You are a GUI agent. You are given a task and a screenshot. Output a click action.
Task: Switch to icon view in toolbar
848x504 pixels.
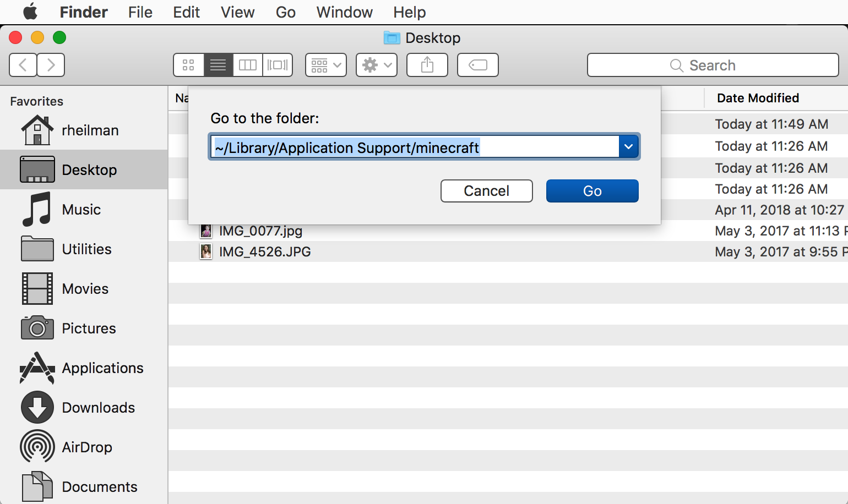point(188,65)
